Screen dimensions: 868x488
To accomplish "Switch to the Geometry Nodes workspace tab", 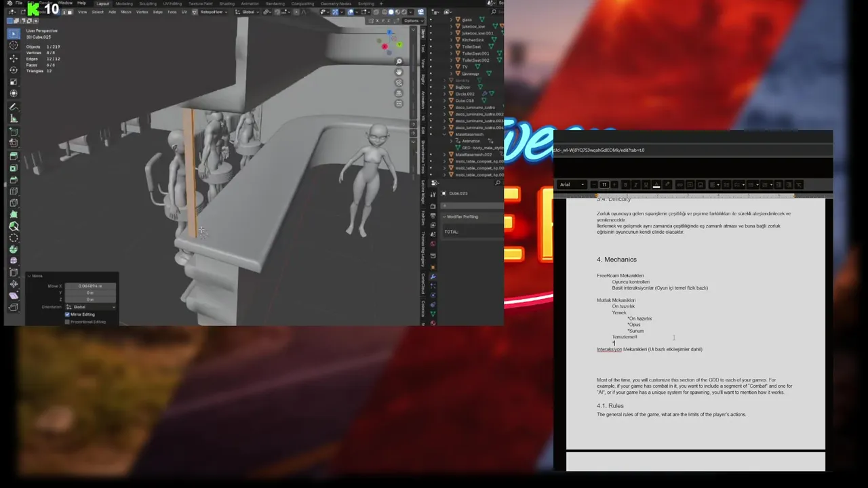I will tap(337, 3).
